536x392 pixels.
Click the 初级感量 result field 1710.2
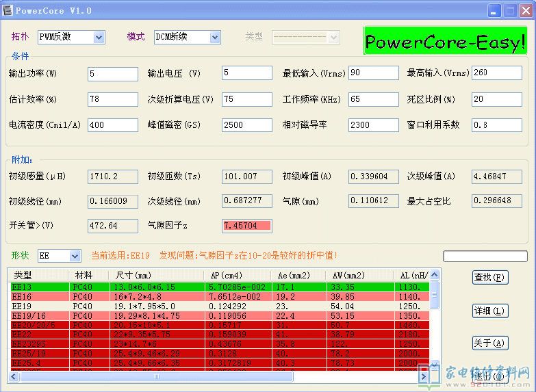[x=113, y=177]
